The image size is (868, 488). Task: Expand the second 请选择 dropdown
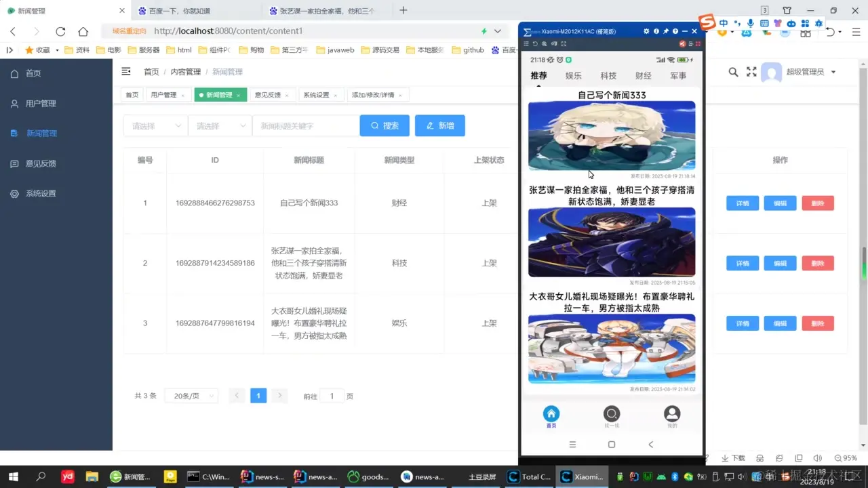[x=220, y=125]
